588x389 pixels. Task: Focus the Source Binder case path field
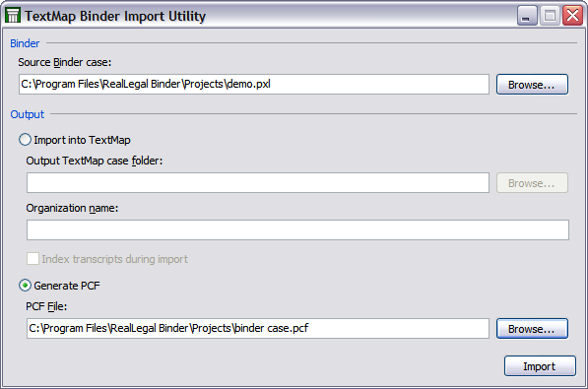(x=254, y=84)
